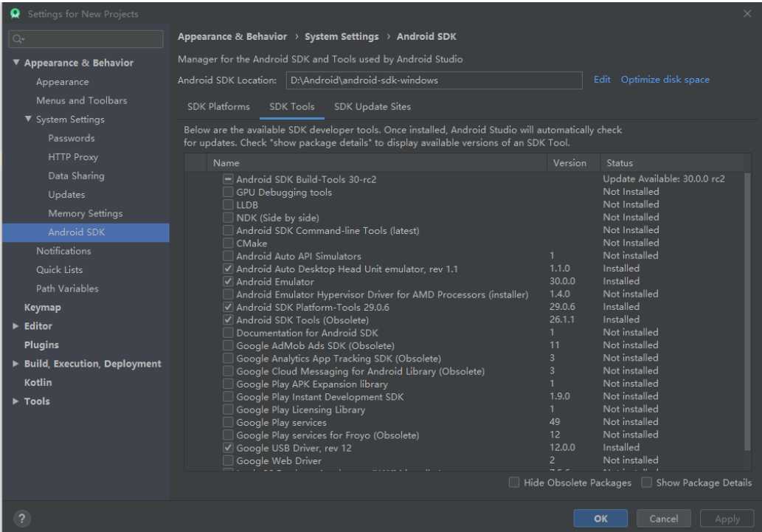Viewport: 762px width, 532px height.
Task: Select Passwords in System Settings
Action: coord(72,138)
